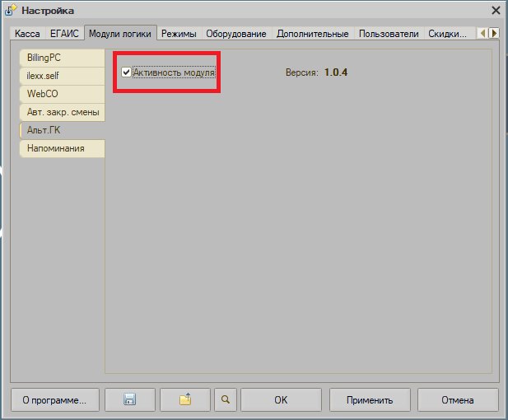The image size is (508, 420).
Task: Toggle the Активность модуля checkbox
Action: [x=126, y=72]
